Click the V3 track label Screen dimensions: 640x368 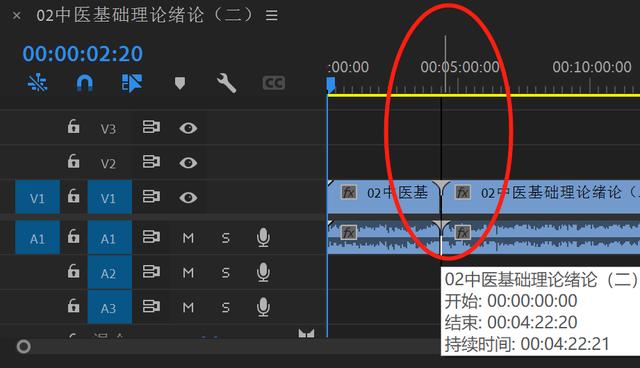pyautogui.click(x=108, y=129)
